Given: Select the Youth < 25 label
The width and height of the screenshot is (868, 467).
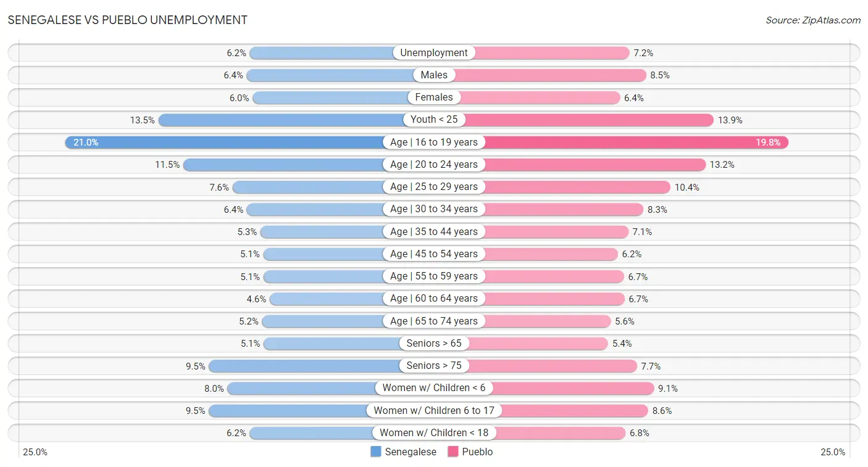Looking at the screenshot, I should 434,120.
